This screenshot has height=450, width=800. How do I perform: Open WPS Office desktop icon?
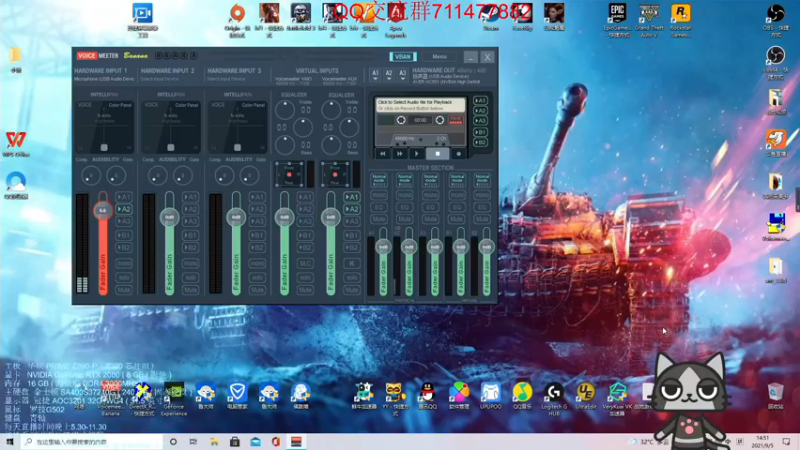coord(16,144)
